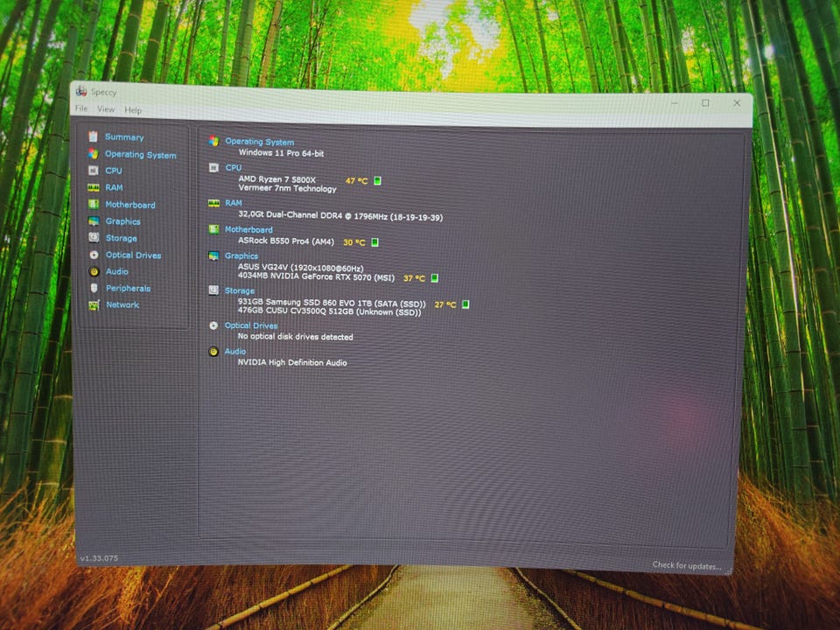This screenshot has width=840, height=630.
Task: Go to Optical Drives in the sidebar
Action: tap(133, 255)
